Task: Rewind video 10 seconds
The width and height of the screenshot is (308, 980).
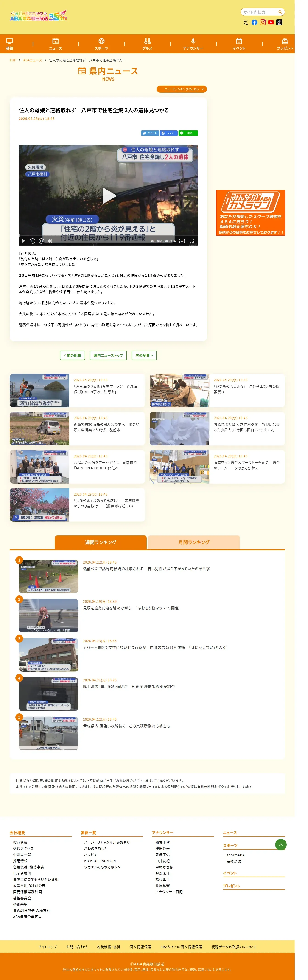Action: click(33, 241)
